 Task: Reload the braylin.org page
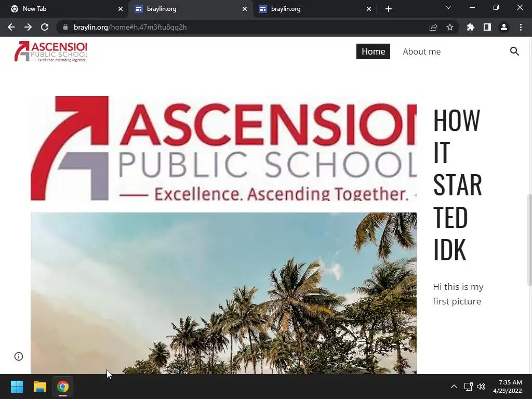pyautogui.click(x=45, y=27)
